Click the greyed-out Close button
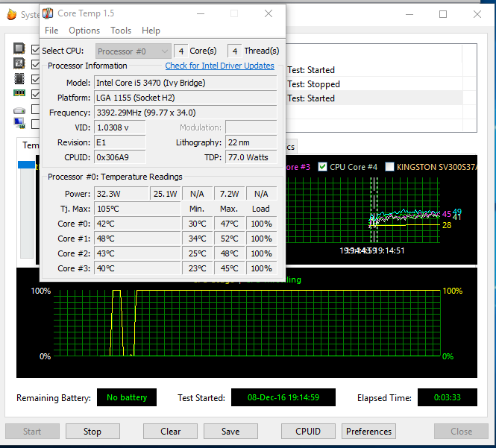The image size is (496, 448). pos(461,432)
